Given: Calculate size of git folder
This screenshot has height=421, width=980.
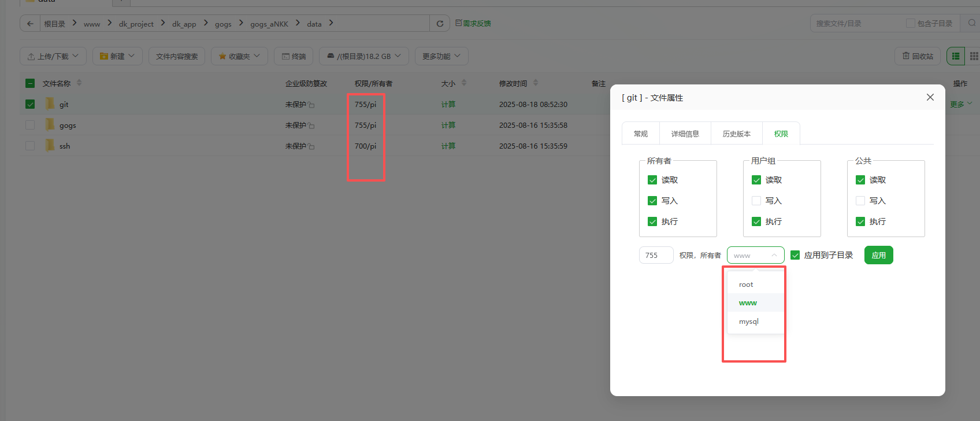Looking at the screenshot, I should point(448,104).
